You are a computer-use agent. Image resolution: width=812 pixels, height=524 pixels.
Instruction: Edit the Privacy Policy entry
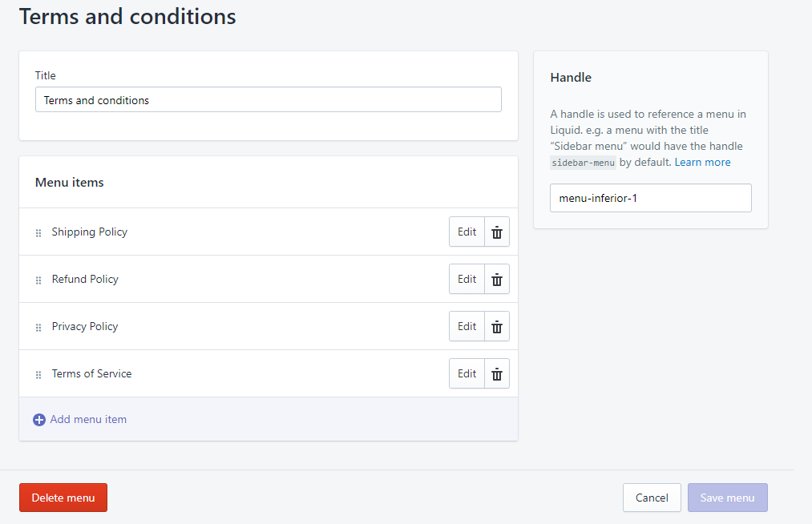[x=467, y=327]
